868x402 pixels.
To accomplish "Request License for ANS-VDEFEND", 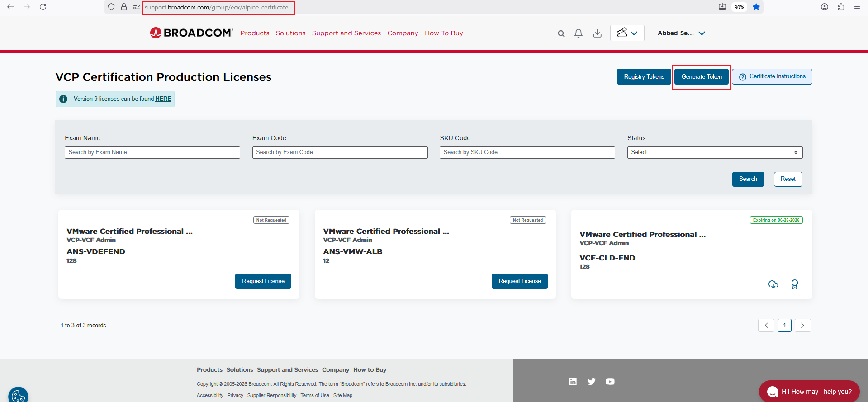I will pyautogui.click(x=263, y=281).
